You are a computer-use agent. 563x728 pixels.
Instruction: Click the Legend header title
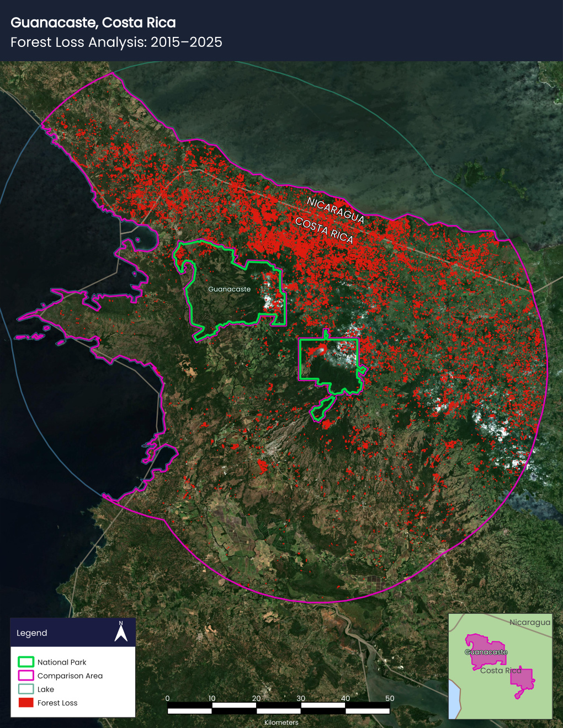32,633
